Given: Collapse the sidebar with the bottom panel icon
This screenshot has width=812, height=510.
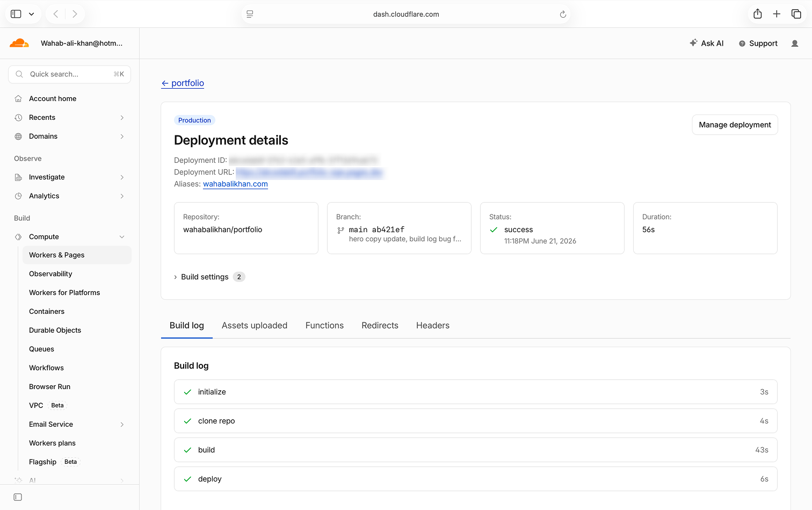Looking at the screenshot, I should [x=18, y=497].
